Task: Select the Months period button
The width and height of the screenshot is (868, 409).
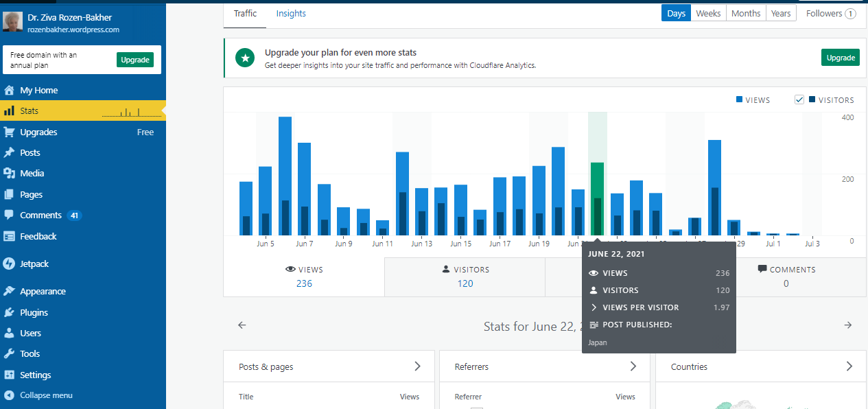Action: 746,13
